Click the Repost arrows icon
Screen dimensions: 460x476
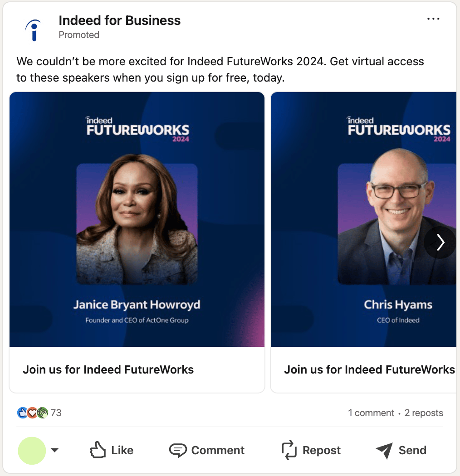tap(289, 450)
